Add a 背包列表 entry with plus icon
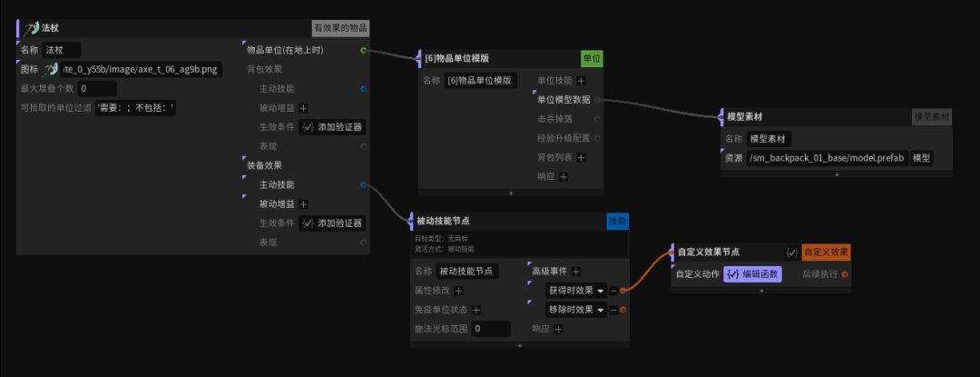 click(582, 157)
